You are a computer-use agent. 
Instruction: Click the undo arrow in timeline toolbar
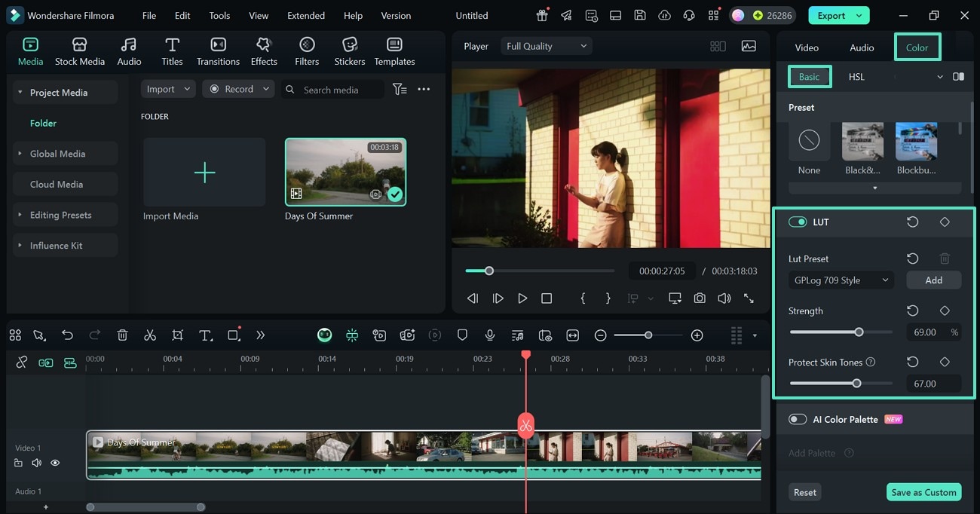tap(67, 335)
